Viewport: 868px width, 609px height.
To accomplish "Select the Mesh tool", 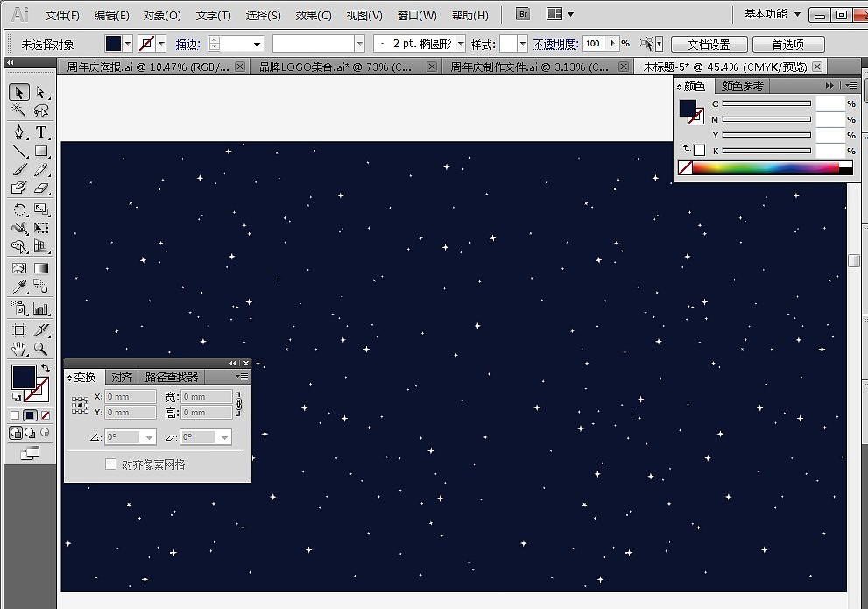I will [x=18, y=268].
